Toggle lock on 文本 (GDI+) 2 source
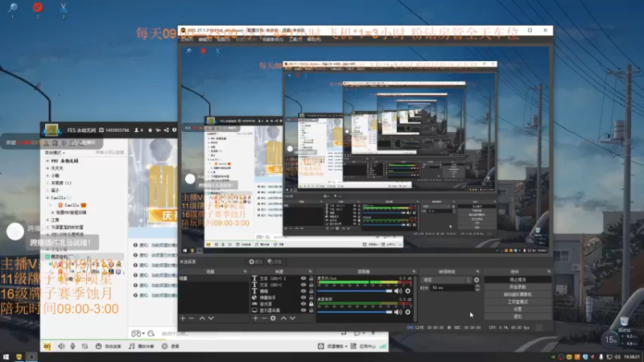 [x=311, y=278]
